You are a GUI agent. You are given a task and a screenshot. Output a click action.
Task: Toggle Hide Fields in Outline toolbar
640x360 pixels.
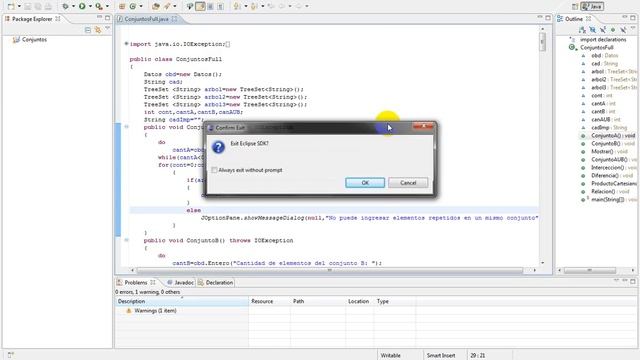593,29
